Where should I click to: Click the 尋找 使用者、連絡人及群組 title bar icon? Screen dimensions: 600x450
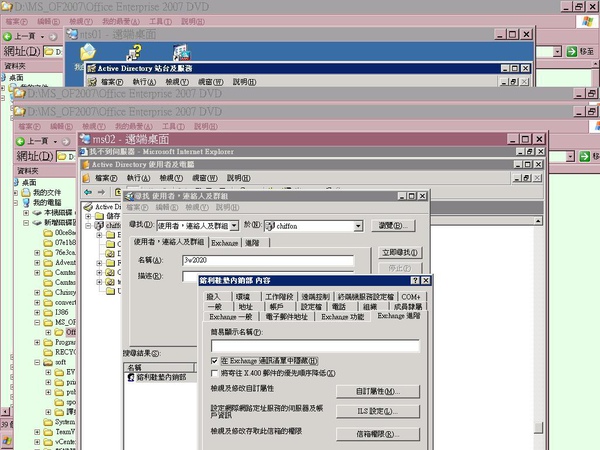(130, 196)
